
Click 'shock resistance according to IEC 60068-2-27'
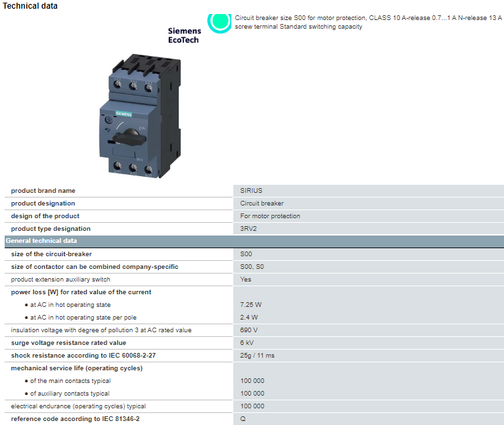tap(83, 356)
